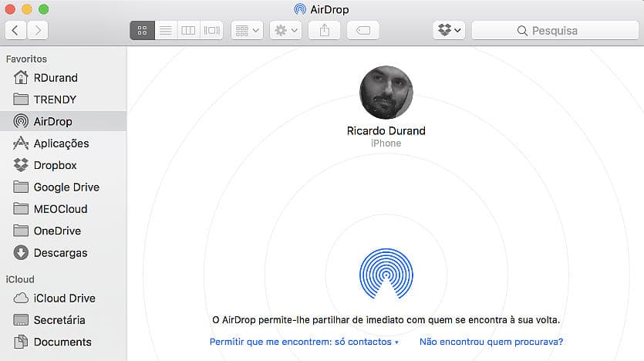
Task: Go forward with the right chevron button
Action: 37,30
